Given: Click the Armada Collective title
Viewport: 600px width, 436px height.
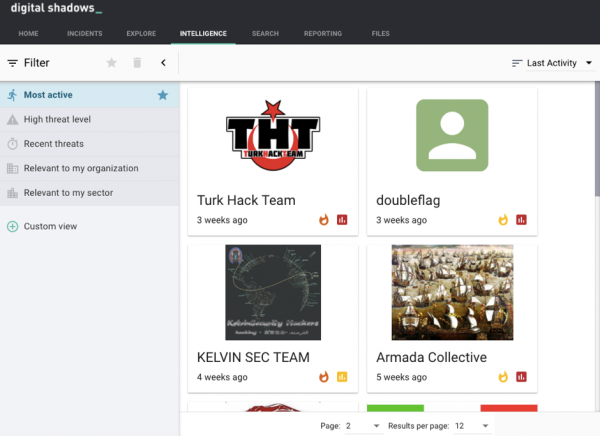Looking at the screenshot, I should pos(431,358).
